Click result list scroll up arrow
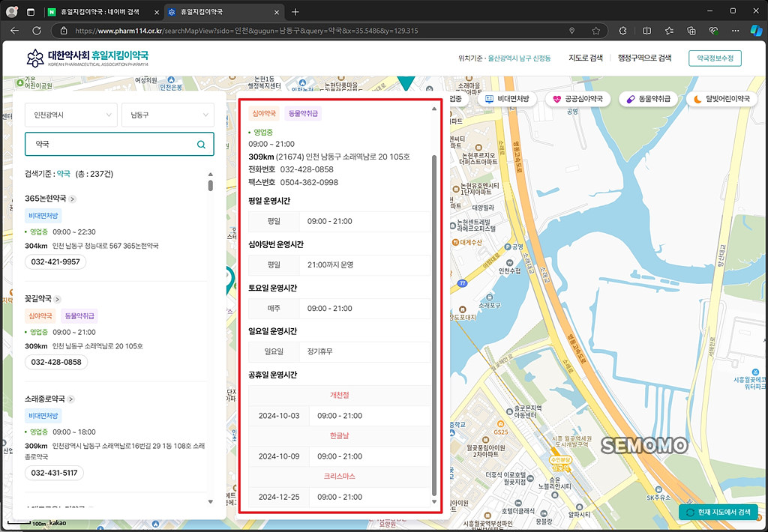Viewport: 768px width, 532px height. point(211,175)
